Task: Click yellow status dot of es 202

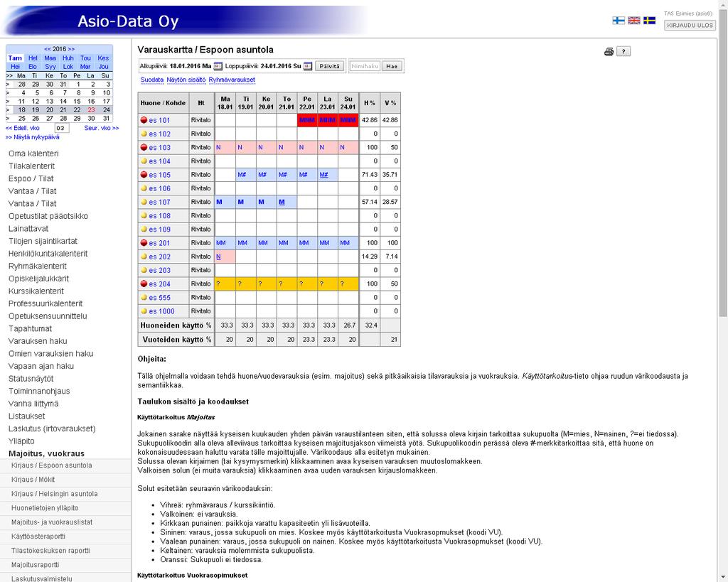Action: click(x=144, y=257)
